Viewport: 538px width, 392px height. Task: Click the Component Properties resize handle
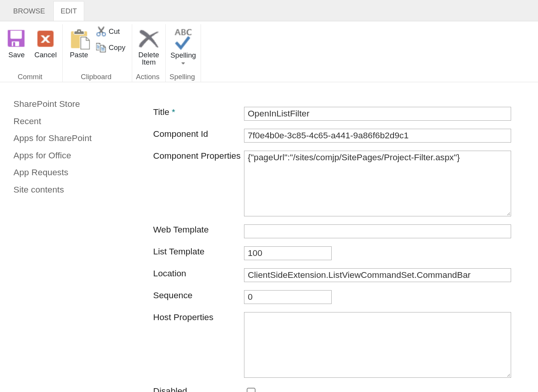pos(508,214)
